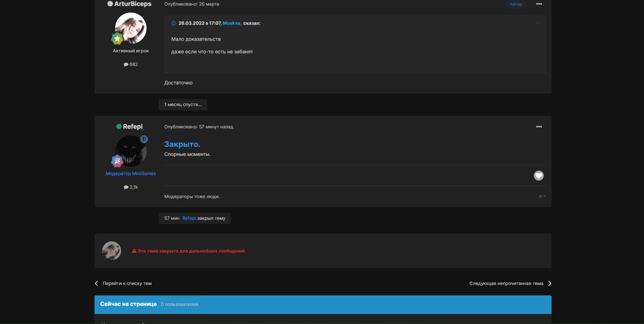Screen dimensions: 644x324
Task: Click Refepi's pink rank badge
Action: (x=117, y=161)
